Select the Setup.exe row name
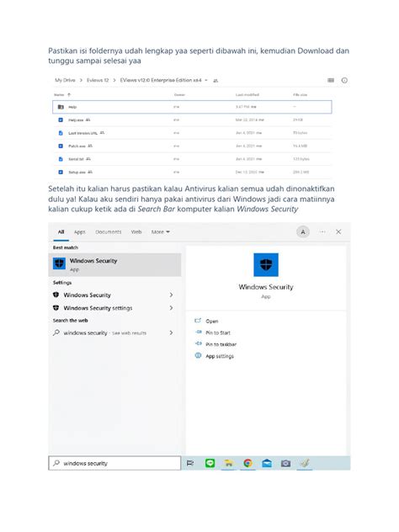 [77, 172]
